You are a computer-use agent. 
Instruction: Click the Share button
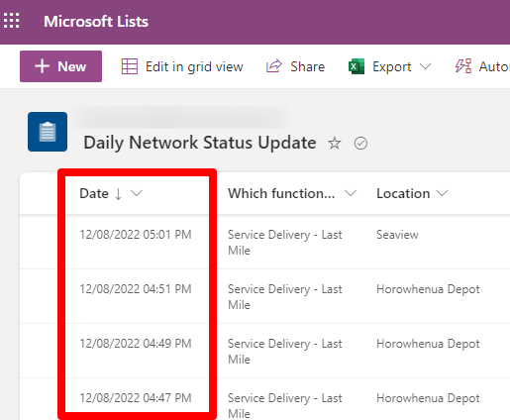[295, 66]
